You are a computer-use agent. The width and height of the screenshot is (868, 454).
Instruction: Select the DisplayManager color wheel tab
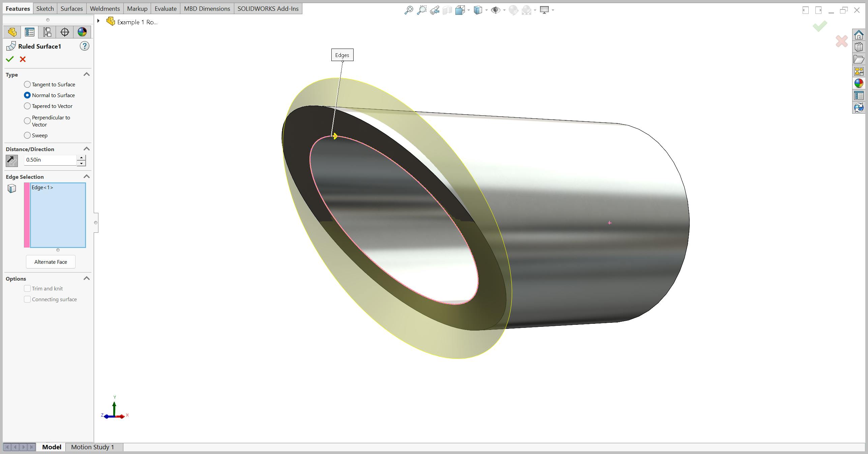[82, 32]
